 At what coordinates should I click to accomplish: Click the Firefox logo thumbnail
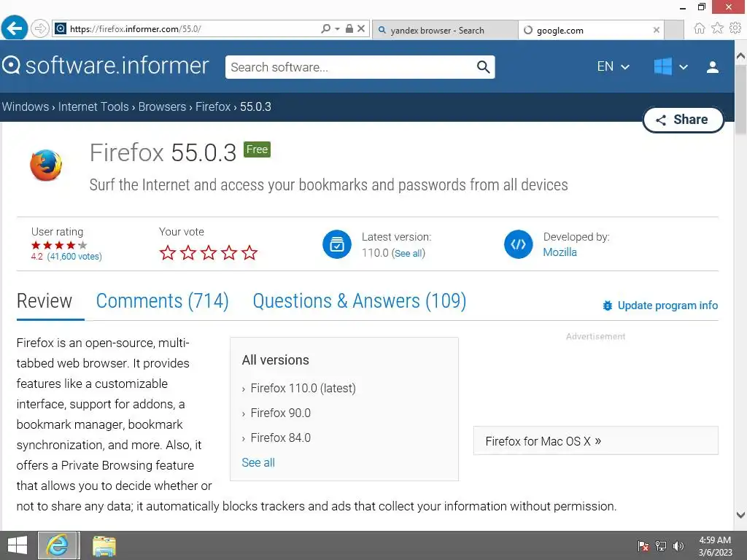(46, 165)
